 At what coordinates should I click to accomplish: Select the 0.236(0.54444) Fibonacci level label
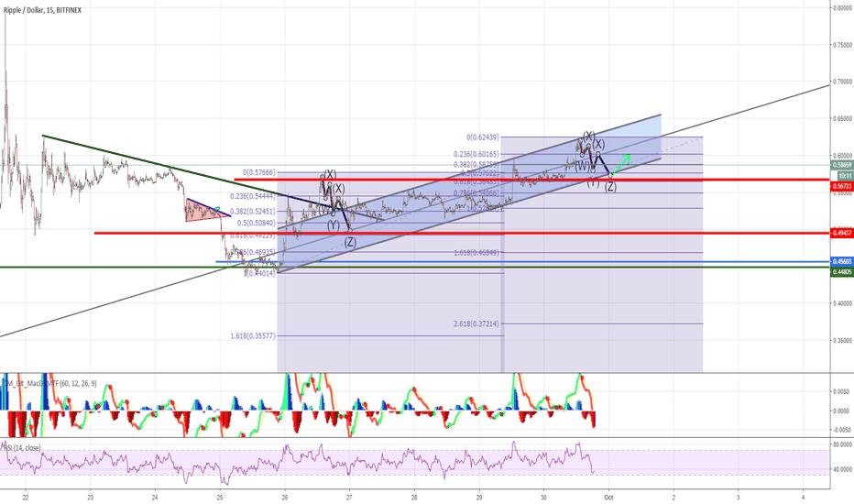click(253, 196)
